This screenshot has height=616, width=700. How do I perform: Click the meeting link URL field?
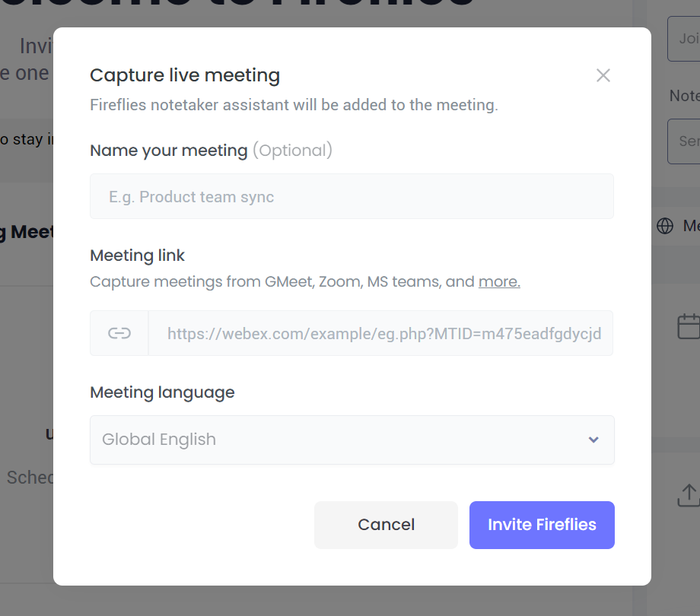tap(380, 333)
